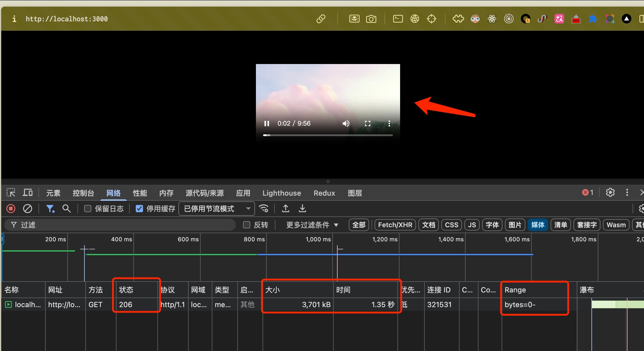
Task: Pause the video playback
Action: point(266,124)
